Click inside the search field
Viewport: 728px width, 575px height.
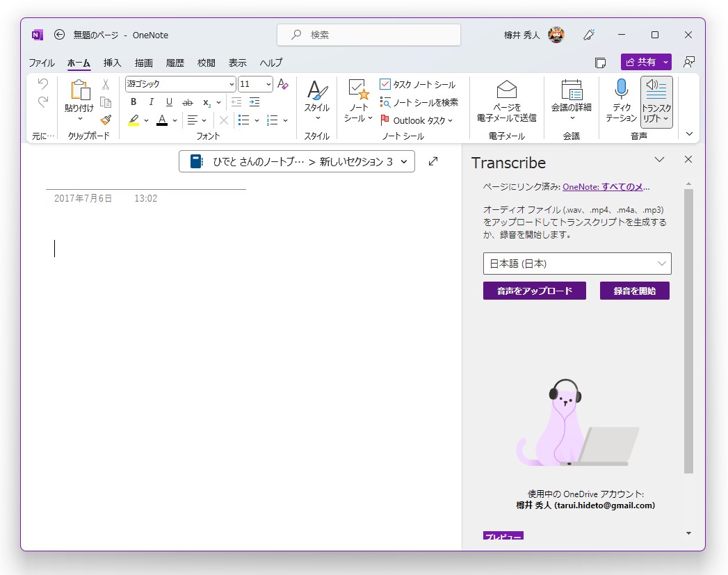click(369, 35)
